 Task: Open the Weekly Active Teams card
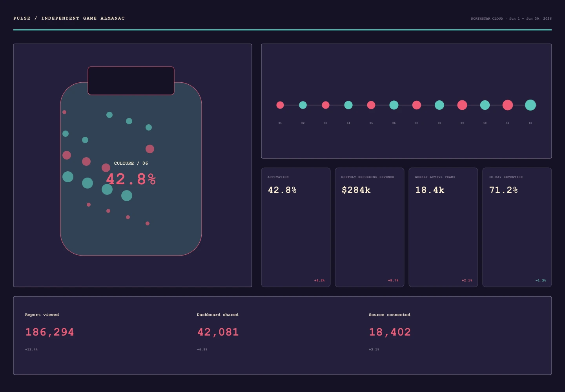[x=443, y=227]
